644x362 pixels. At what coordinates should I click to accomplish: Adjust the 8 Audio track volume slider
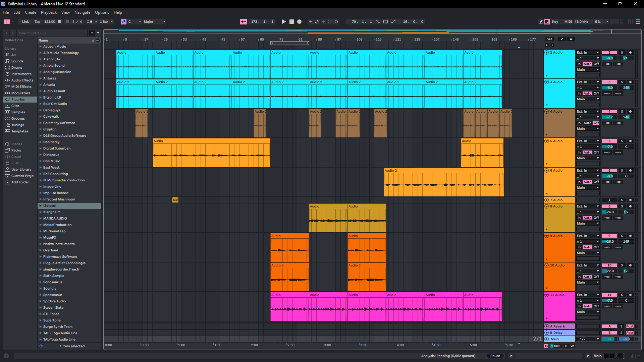609,212
